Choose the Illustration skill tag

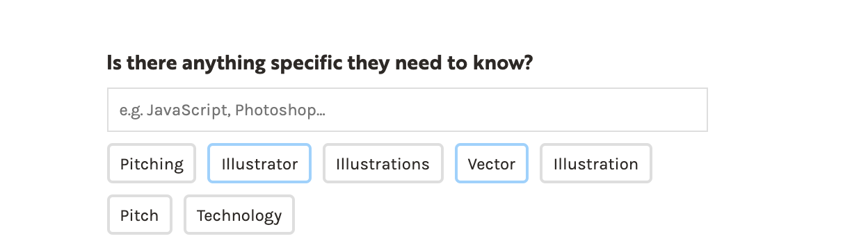pos(596,164)
